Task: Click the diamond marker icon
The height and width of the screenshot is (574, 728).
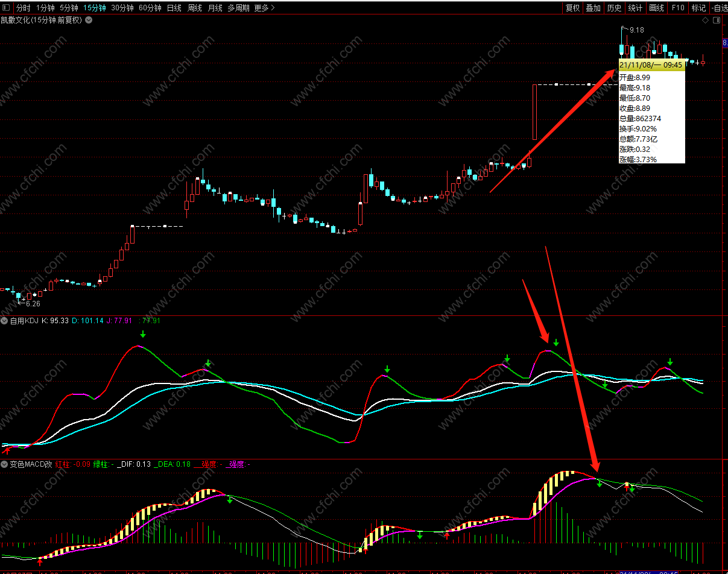Action: (x=705, y=20)
